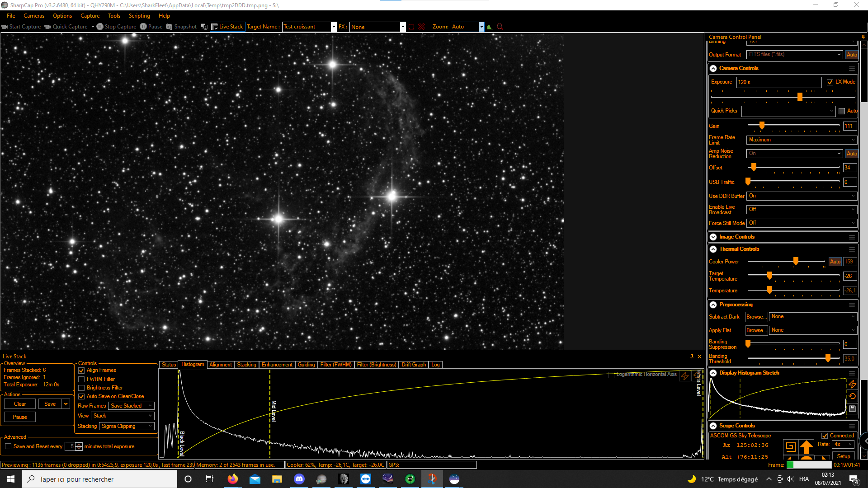Enable Brightness Filter checkbox
The width and height of the screenshot is (868, 488).
point(82,388)
